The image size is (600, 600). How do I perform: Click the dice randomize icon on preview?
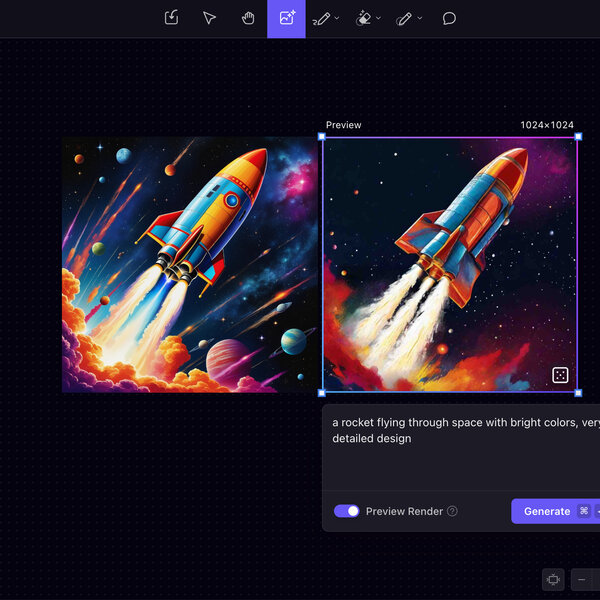point(560,375)
